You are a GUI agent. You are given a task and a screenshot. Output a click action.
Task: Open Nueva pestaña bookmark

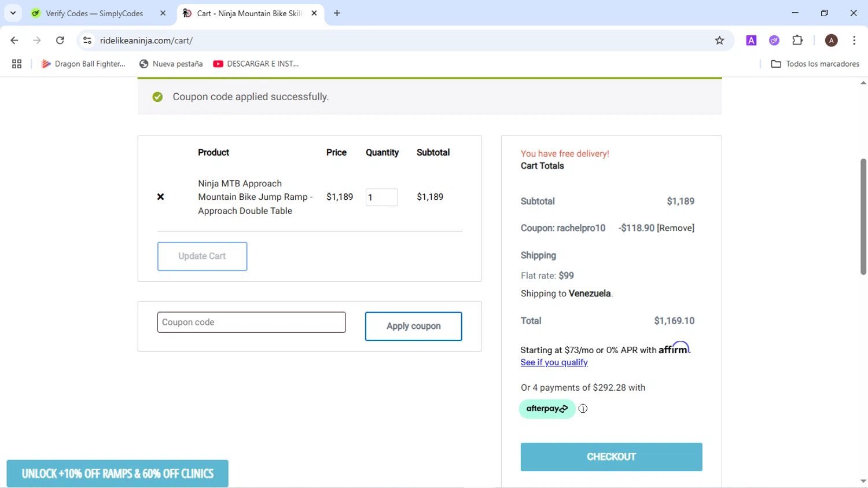pos(171,64)
